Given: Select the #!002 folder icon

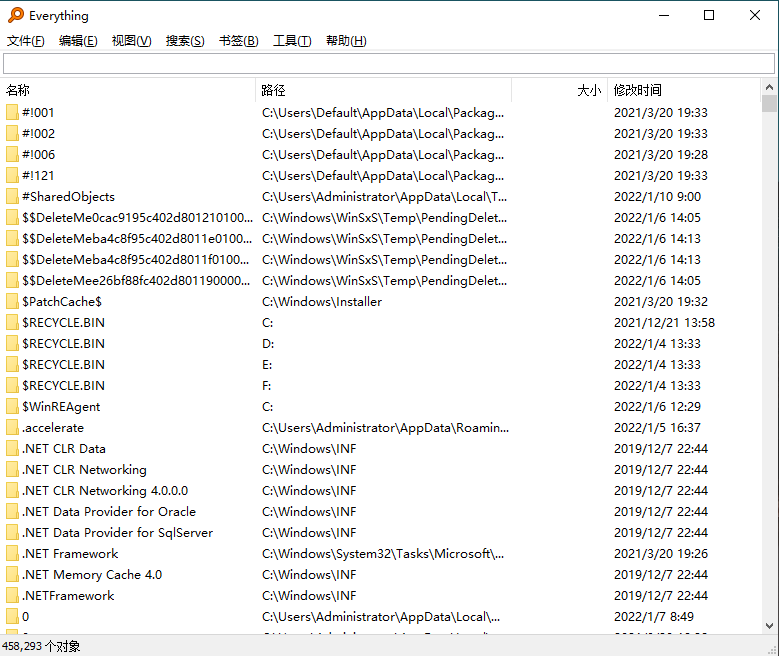Looking at the screenshot, I should pyautogui.click(x=12, y=133).
